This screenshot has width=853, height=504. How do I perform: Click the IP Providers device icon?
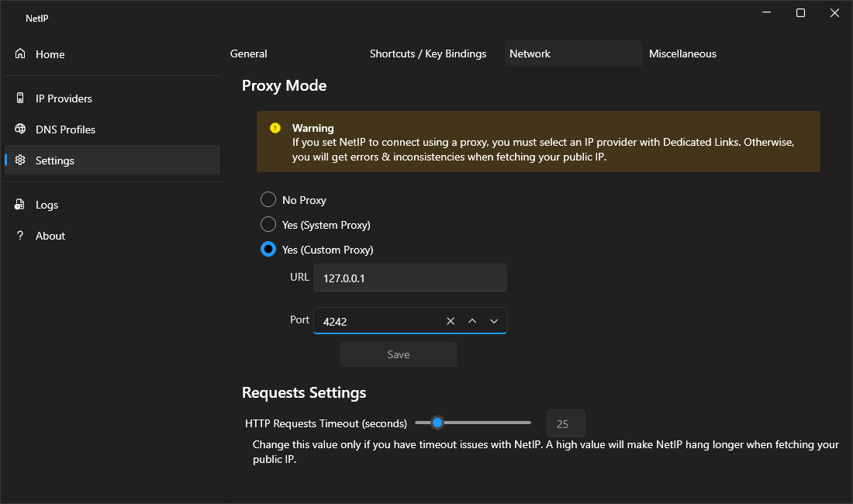click(20, 98)
